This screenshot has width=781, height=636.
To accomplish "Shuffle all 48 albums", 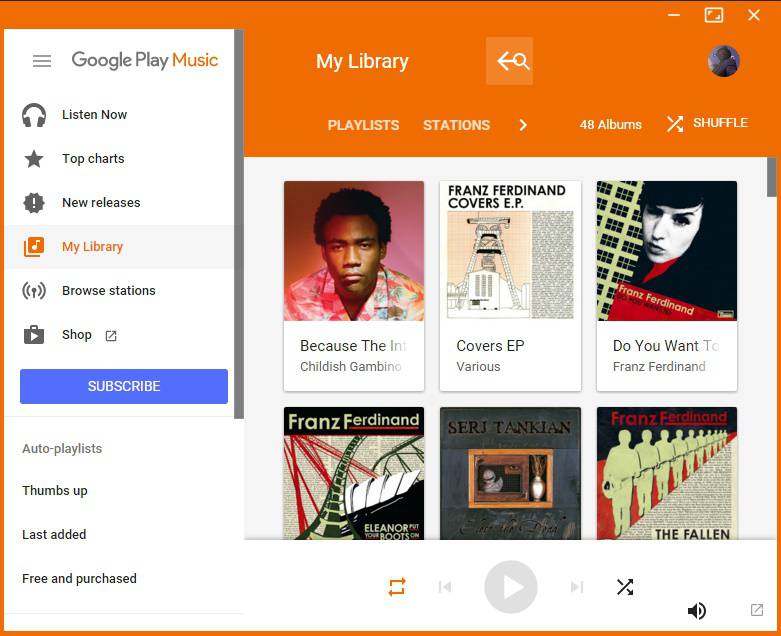I will click(x=707, y=123).
